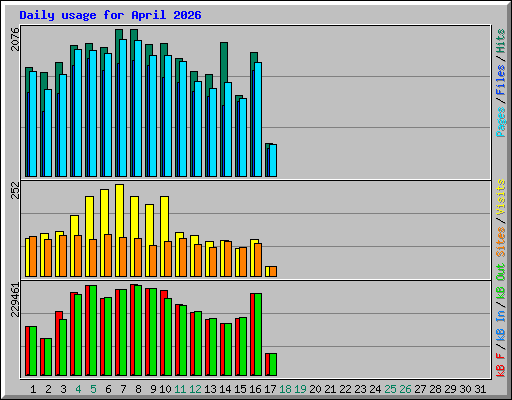Click day 29 on the x-axis
This screenshot has height=400, width=512.
[450, 389]
